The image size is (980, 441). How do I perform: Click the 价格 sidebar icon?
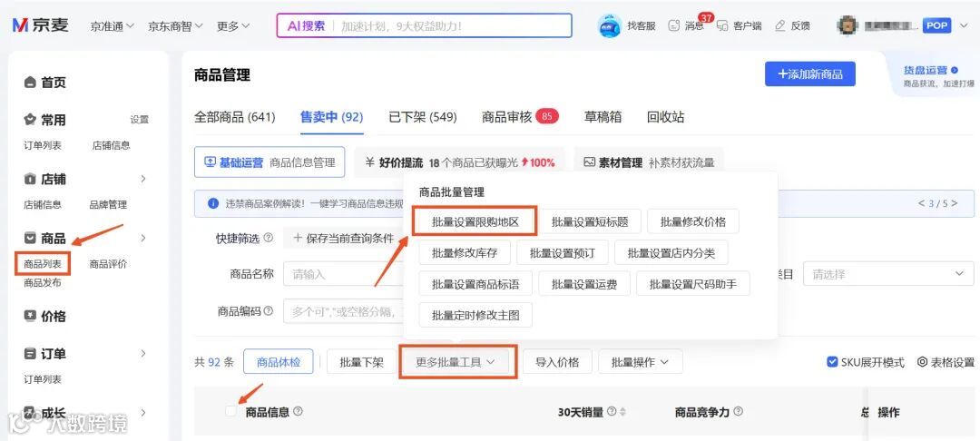click(29, 316)
